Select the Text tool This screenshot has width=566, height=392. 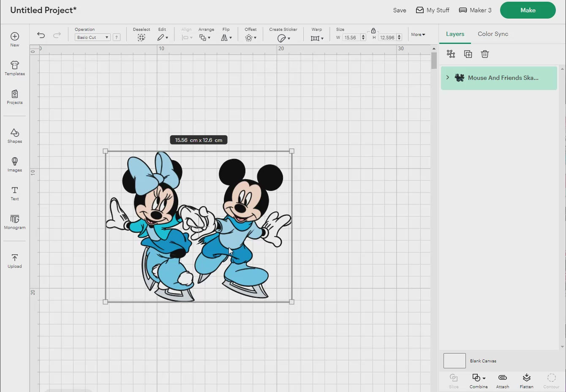coord(15,193)
